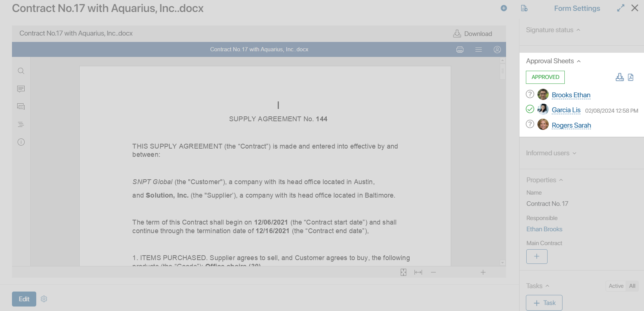Fit the page in the viewer
The image size is (644, 311).
[403, 272]
